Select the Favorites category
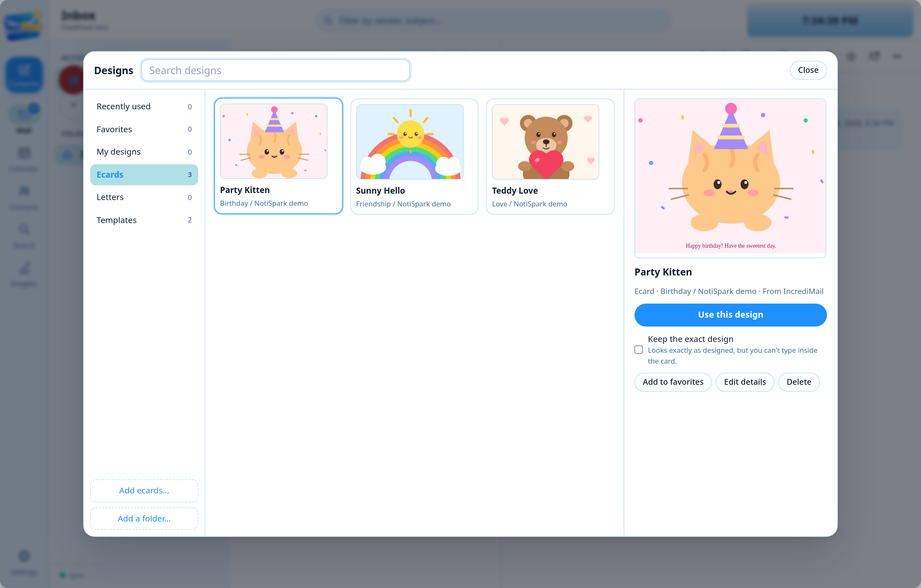 (144, 129)
